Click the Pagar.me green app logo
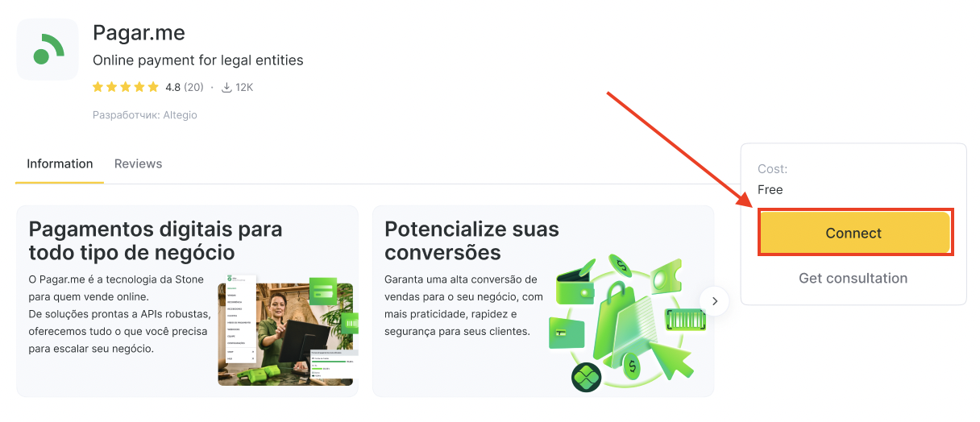Screen dimensions: 980x422 (48, 49)
